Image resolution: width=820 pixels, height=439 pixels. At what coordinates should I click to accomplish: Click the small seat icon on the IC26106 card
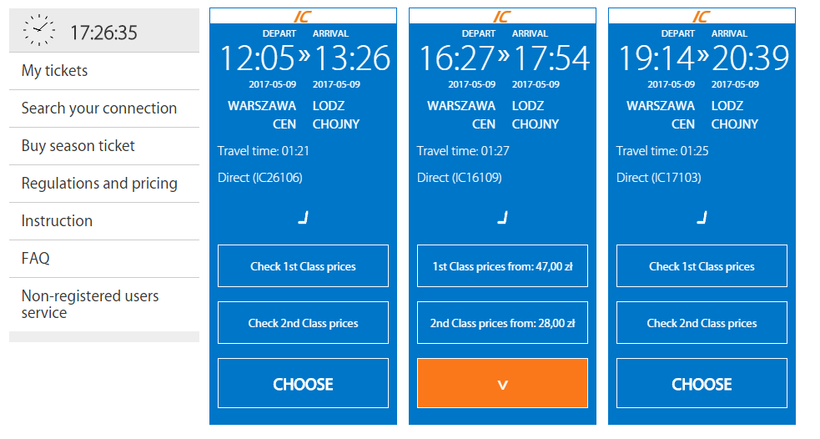tap(303, 216)
